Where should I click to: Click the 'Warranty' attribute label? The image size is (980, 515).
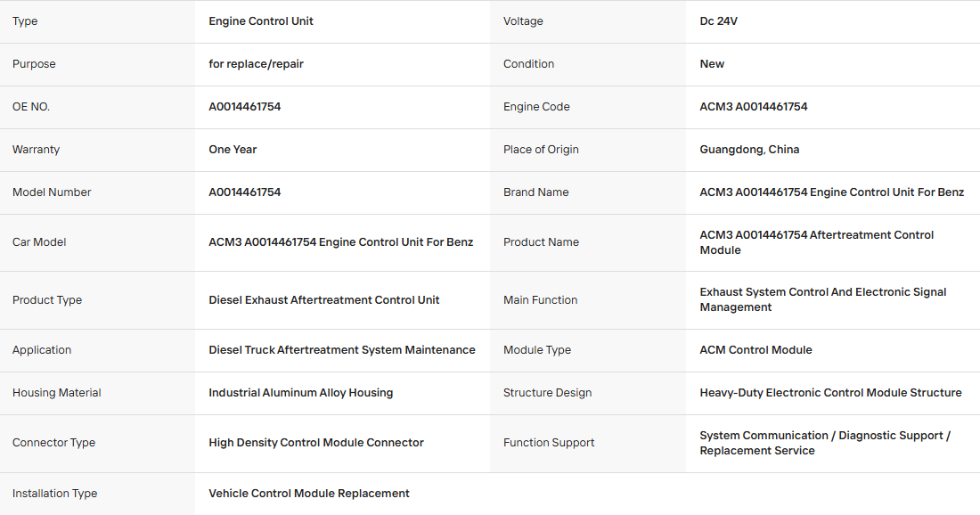tap(37, 150)
